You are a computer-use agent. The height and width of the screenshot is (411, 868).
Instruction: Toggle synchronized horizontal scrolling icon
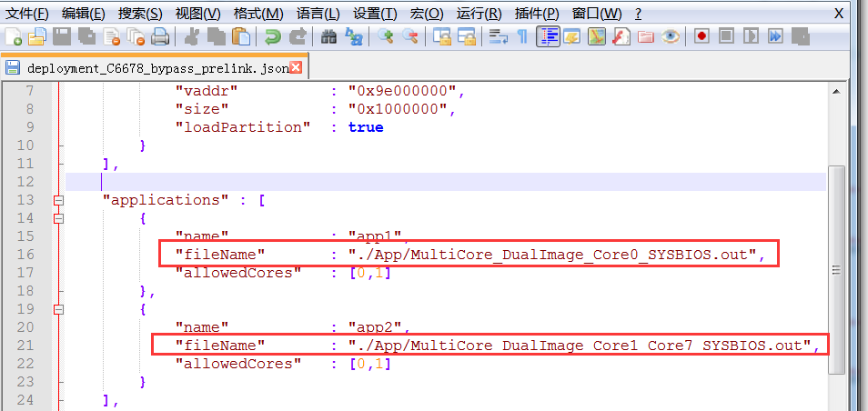pyautogui.click(x=467, y=37)
